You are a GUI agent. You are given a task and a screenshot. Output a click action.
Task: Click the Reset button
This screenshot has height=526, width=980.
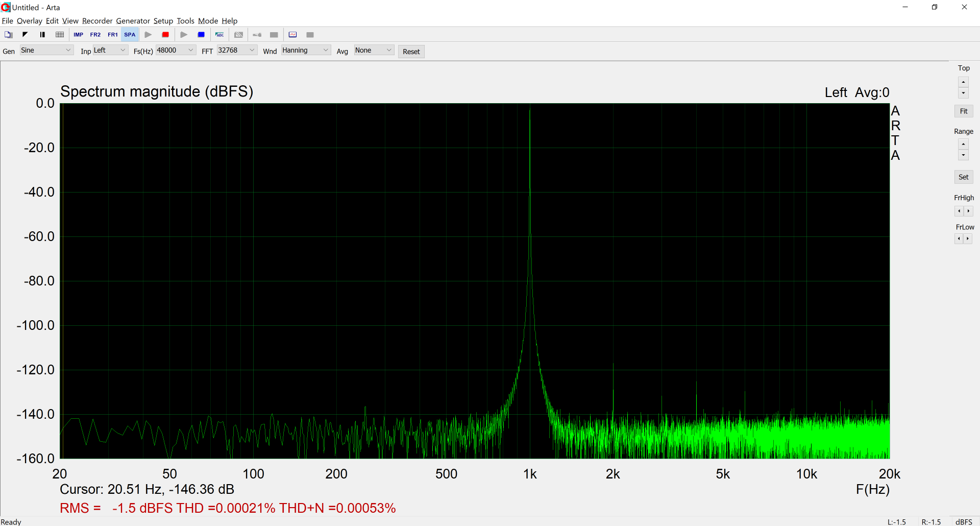(411, 52)
